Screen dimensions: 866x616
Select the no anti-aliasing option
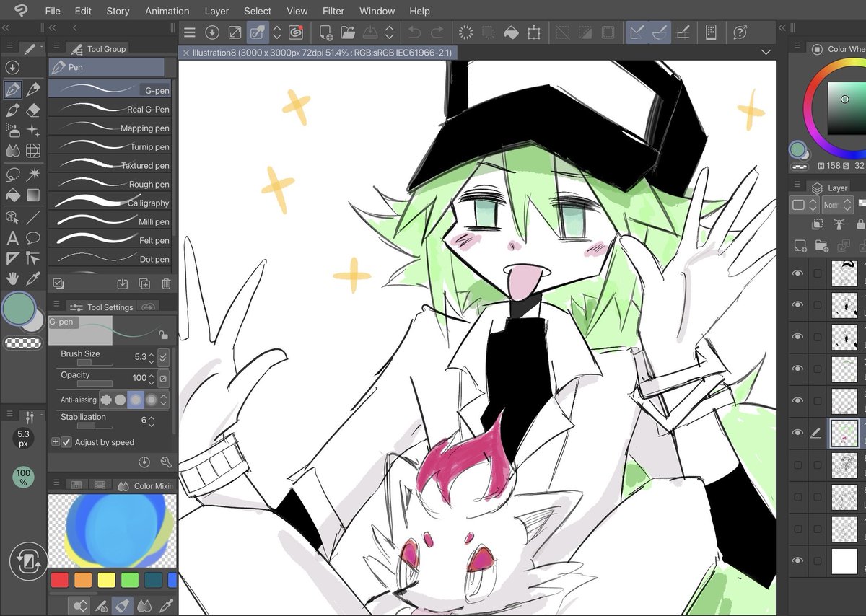105,400
